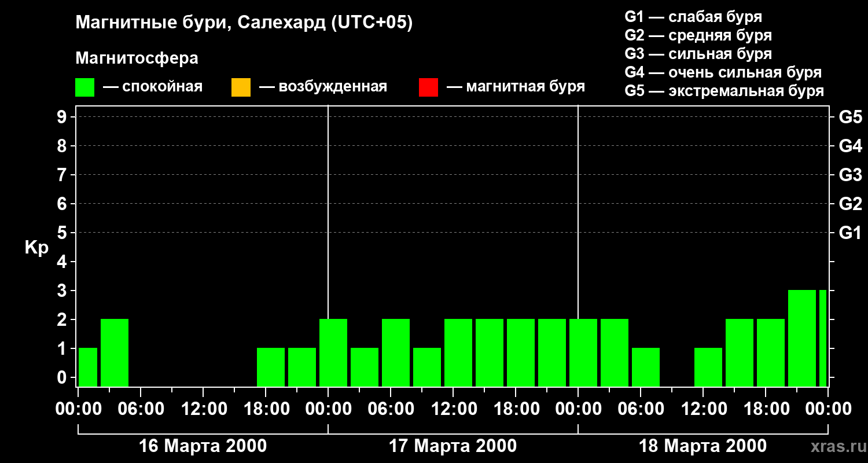Select the chart title 'Магнитные бури, Салехард (UTC+05)'

[x=244, y=23]
